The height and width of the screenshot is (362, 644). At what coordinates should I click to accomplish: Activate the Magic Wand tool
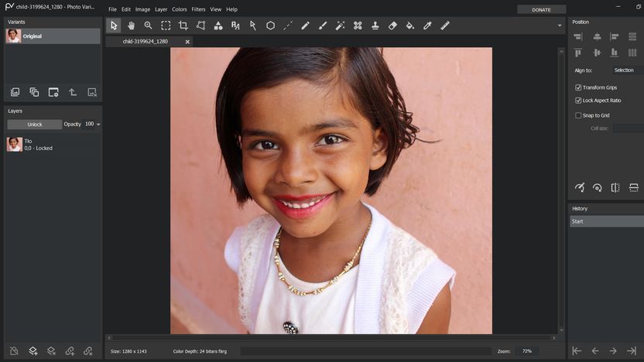point(340,26)
